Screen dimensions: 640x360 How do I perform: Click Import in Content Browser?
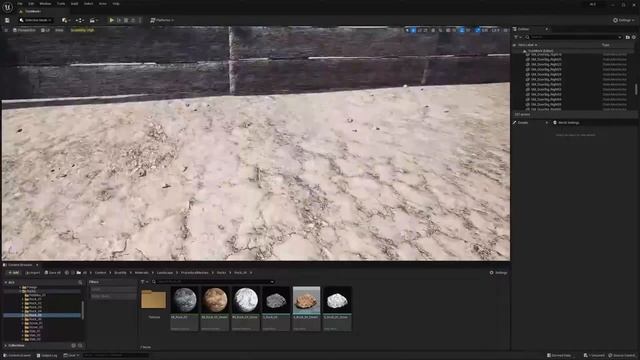point(33,273)
